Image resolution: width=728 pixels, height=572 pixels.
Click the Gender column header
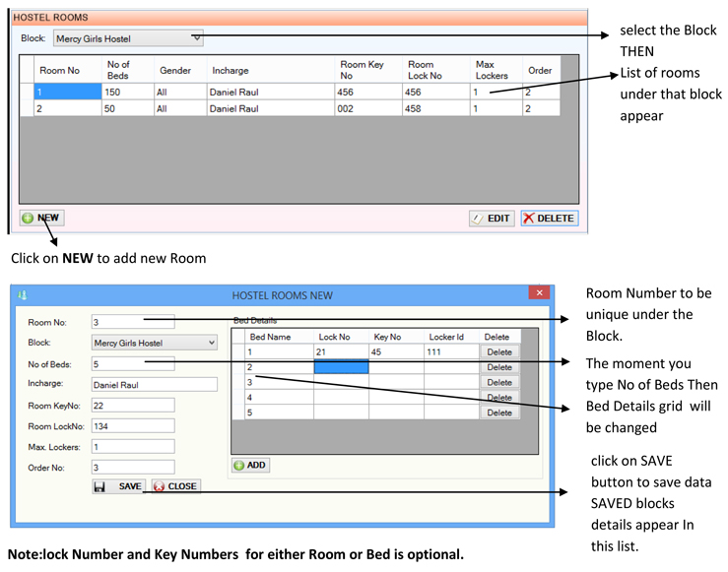[x=180, y=70]
